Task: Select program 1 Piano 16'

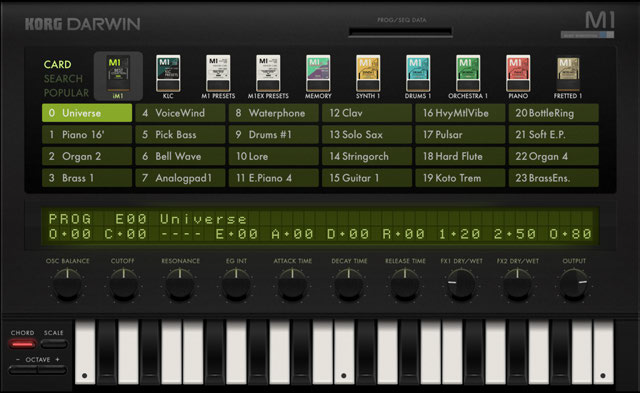Action: pos(87,135)
